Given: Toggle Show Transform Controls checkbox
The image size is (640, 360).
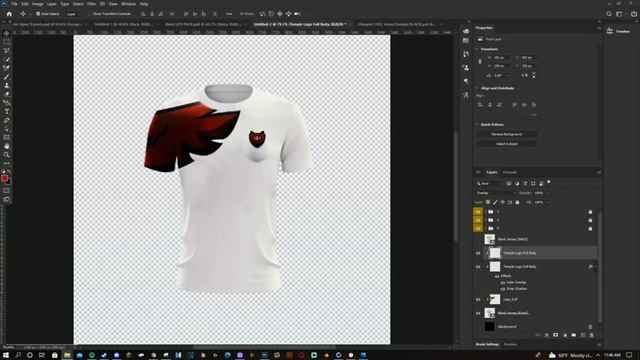Looking at the screenshot, I should point(91,14).
